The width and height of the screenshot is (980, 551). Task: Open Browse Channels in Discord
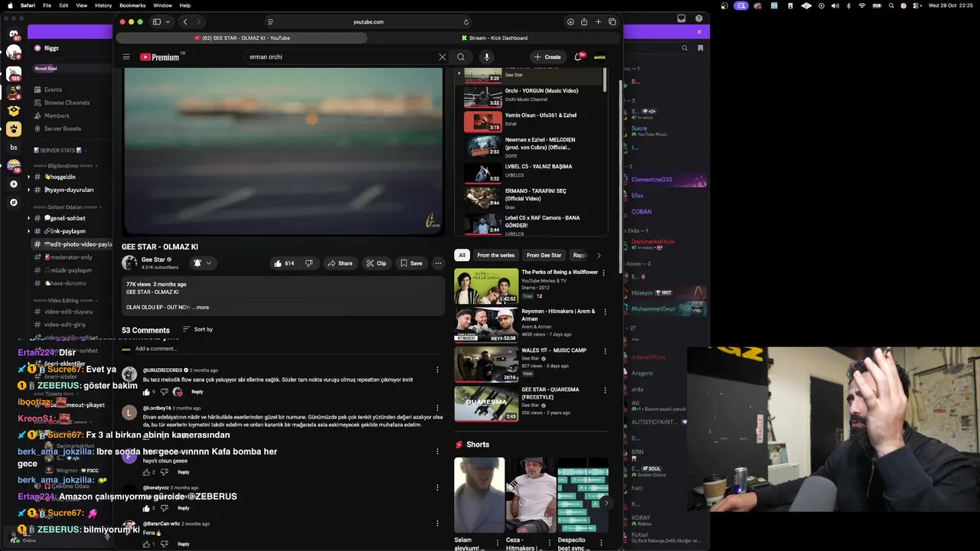click(x=67, y=103)
